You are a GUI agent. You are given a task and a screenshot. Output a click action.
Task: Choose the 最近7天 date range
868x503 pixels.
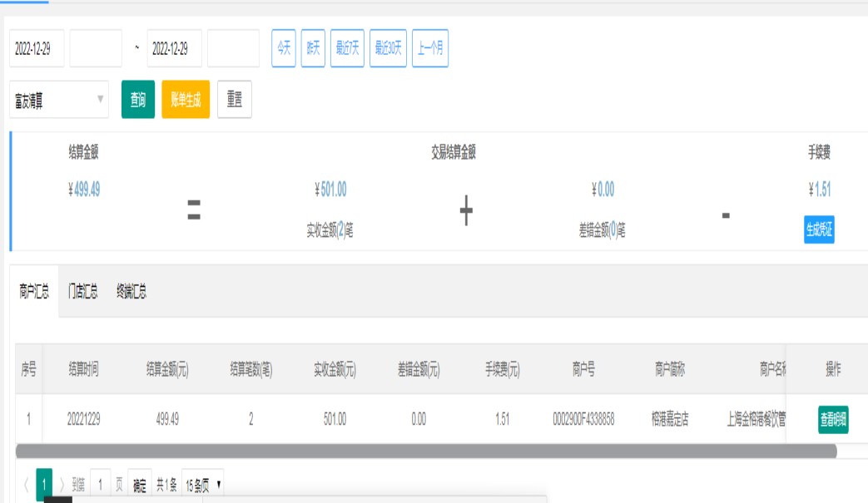347,49
